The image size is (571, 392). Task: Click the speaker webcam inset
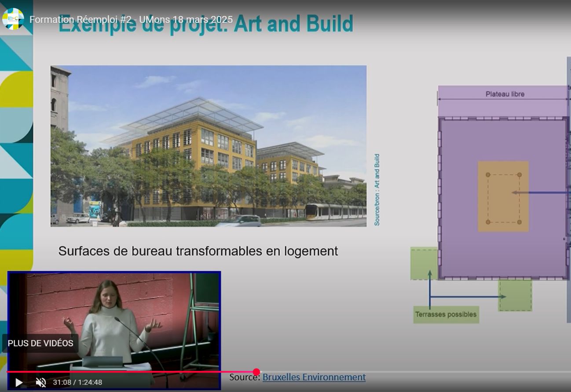tap(114, 330)
